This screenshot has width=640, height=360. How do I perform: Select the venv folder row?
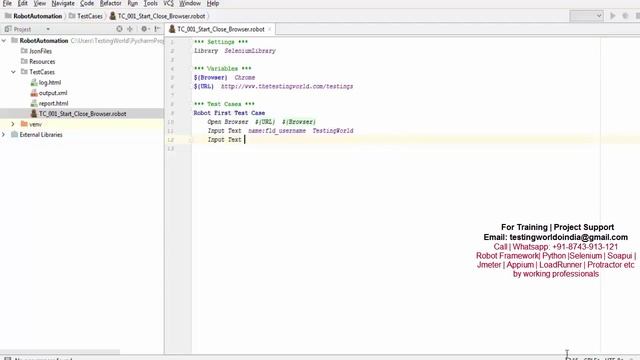82,124
